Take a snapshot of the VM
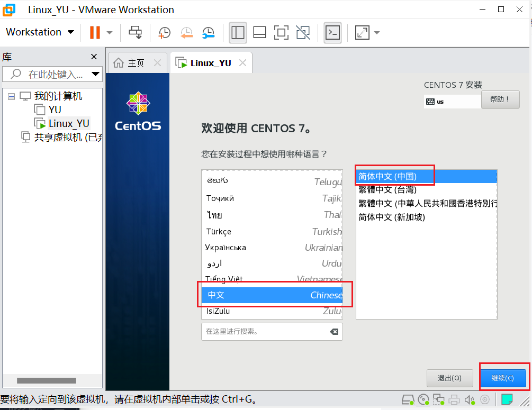The image size is (532, 410). 165,33
